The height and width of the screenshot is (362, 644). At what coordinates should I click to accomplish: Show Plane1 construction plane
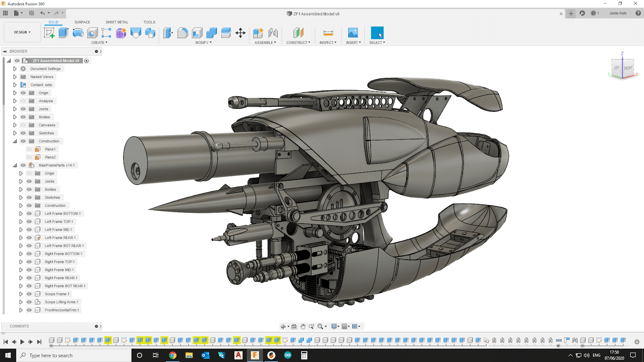[29, 149]
